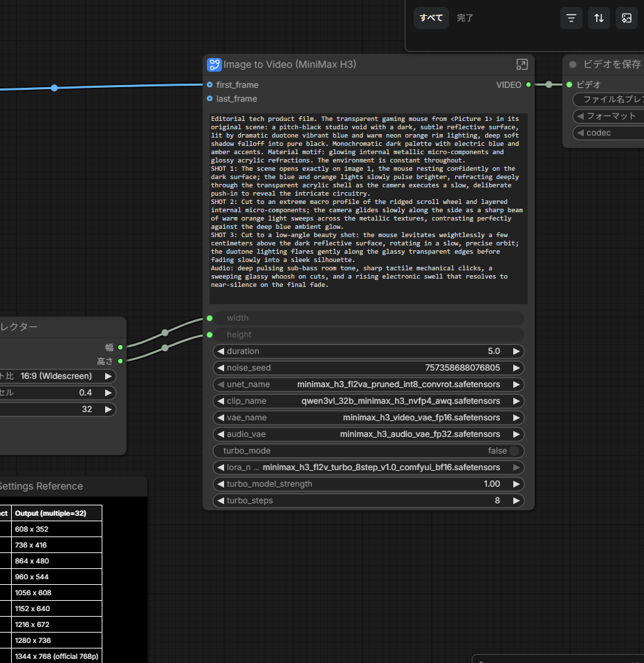Click the Image to Video (MiniMax H3) title
644x663 pixels.
pyautogui.click(x=290, y=64)
